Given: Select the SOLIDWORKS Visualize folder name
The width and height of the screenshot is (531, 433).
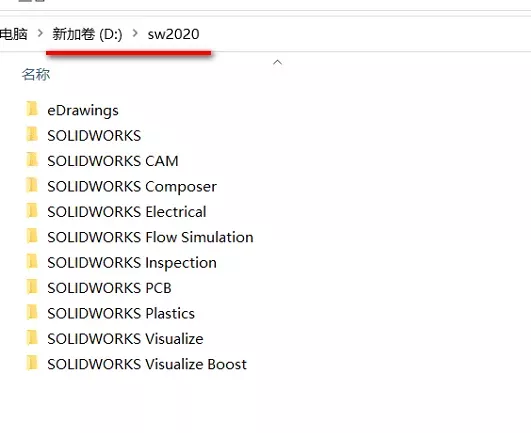Looking at the screenshot, I should point(125,339).
